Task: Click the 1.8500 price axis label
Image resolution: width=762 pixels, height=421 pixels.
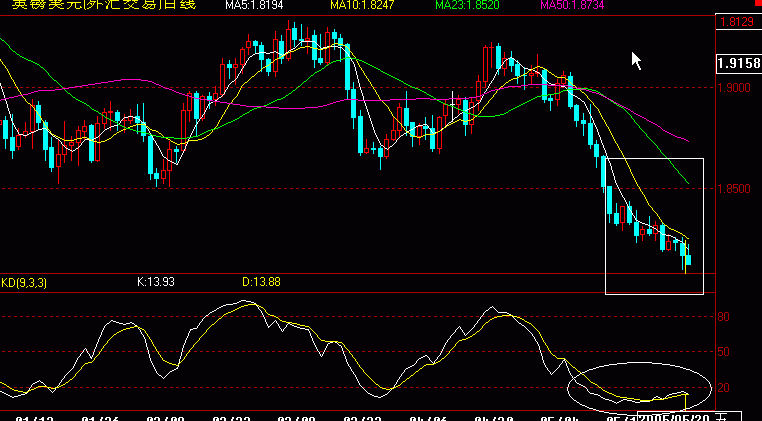Action: (x=734, y=189)
